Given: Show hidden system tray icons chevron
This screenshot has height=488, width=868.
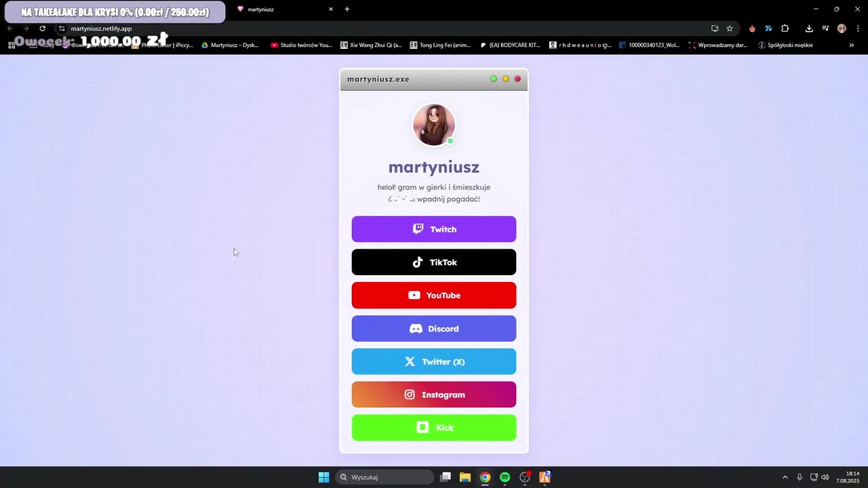Looking at the screenshot, I should click(785, 477).
